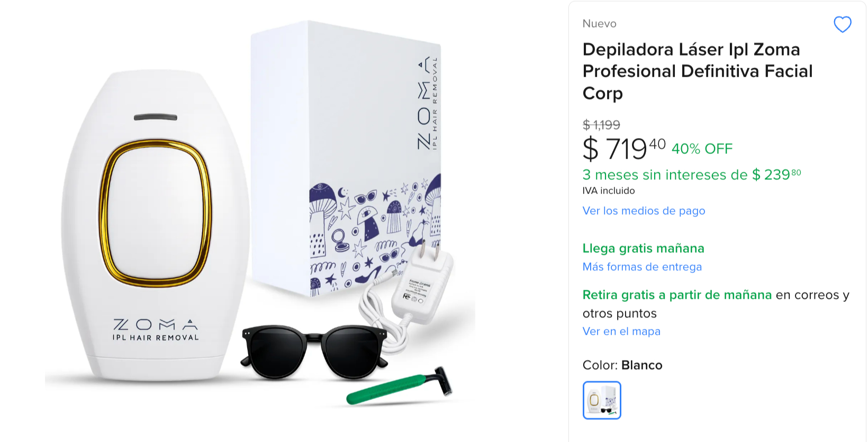Click the Llega gratis mañana text
The width and height of the screenshot is (868, 442).
[x=643, y=248]
